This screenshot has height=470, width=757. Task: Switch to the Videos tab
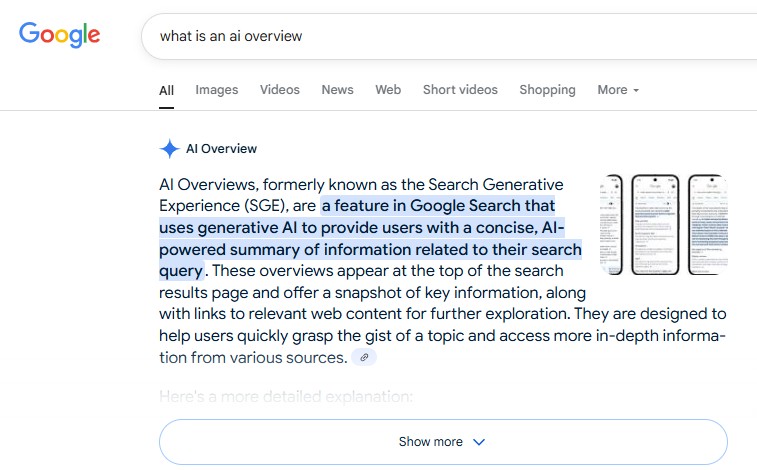point(280,90)
